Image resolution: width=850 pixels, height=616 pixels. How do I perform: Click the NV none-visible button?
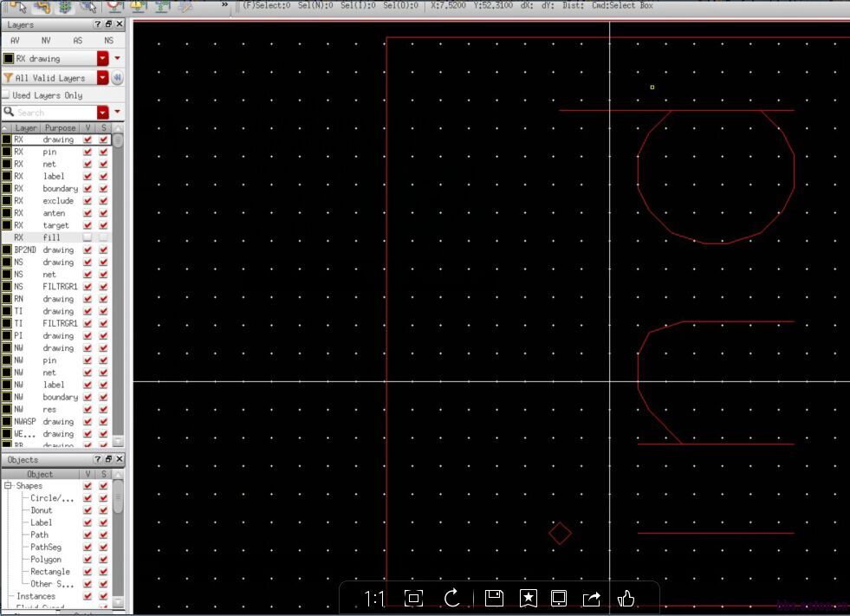(x=46, y=41)
